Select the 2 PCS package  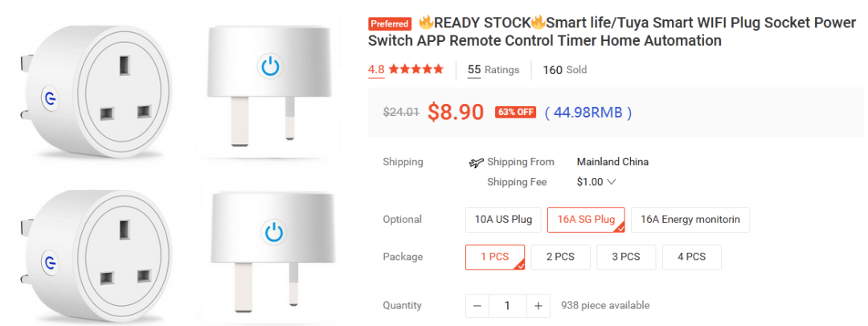[560, 257]
